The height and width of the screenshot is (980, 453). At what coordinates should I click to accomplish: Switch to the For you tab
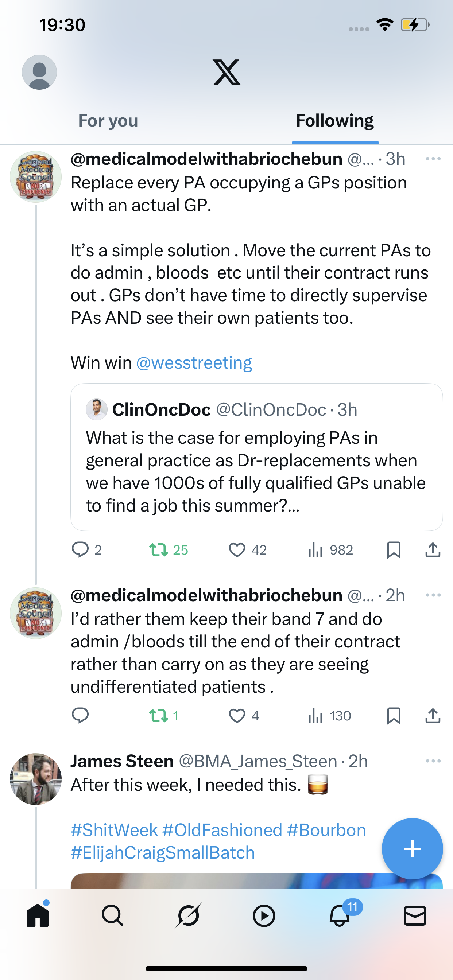pyautogui.click(x=108, y=121)
